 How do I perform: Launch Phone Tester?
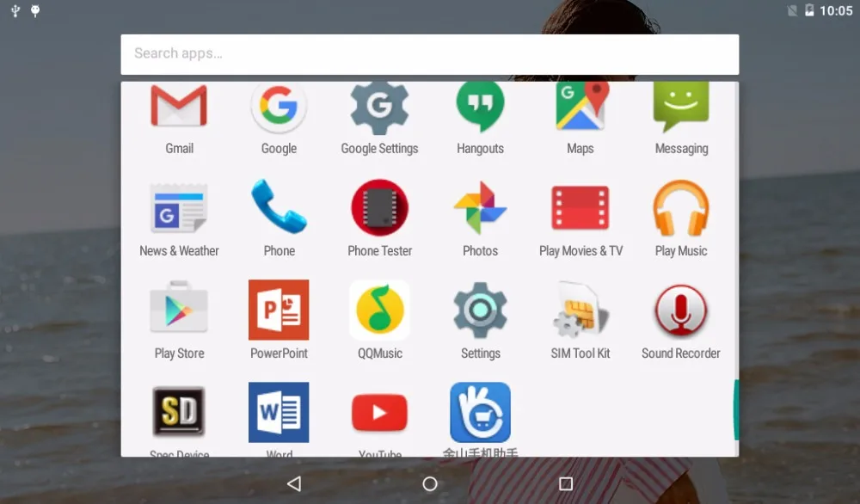click(379, 208)
